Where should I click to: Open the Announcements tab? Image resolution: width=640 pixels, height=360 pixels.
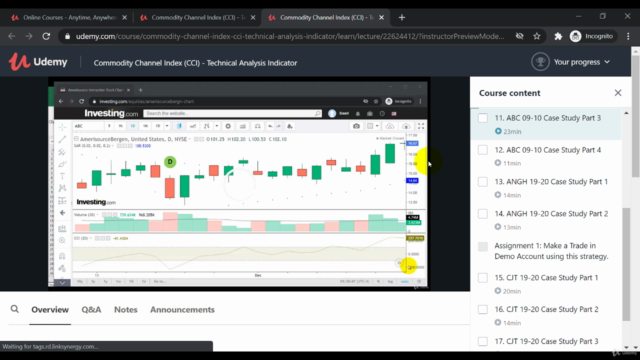coord(182,309)
